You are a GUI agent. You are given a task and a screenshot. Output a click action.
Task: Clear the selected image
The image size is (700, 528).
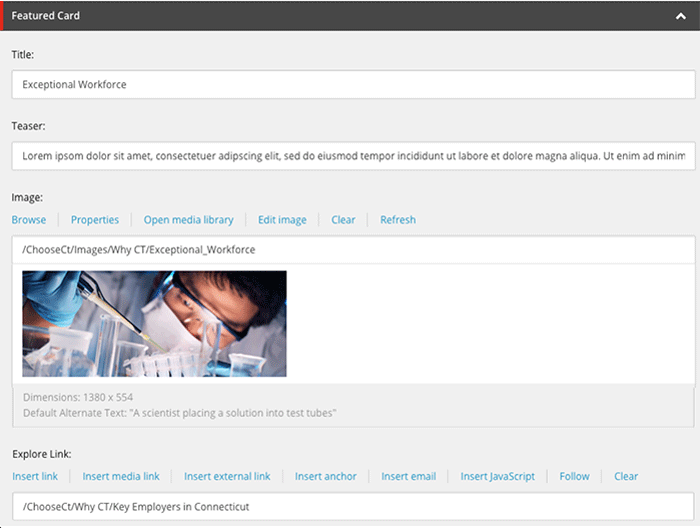pos(343,220)
